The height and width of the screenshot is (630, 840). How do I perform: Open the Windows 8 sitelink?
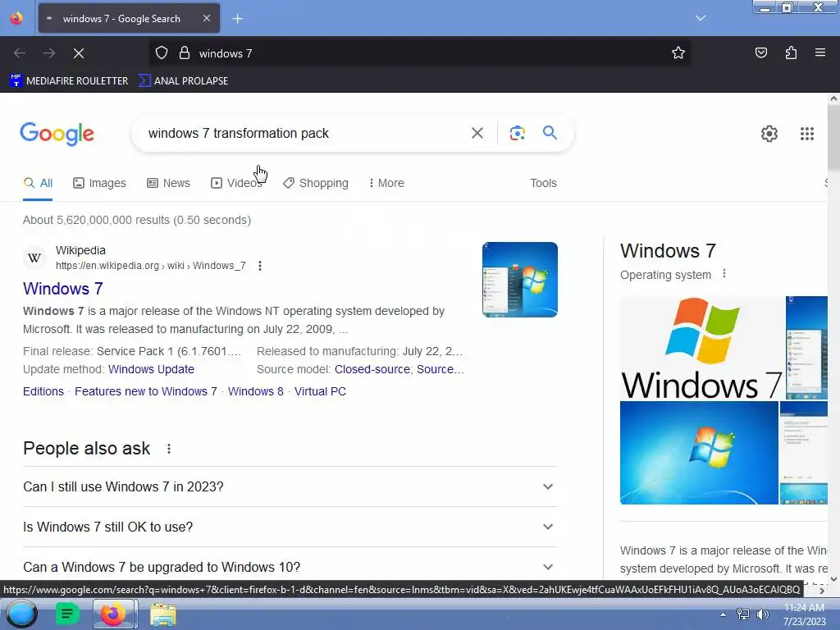256,391
